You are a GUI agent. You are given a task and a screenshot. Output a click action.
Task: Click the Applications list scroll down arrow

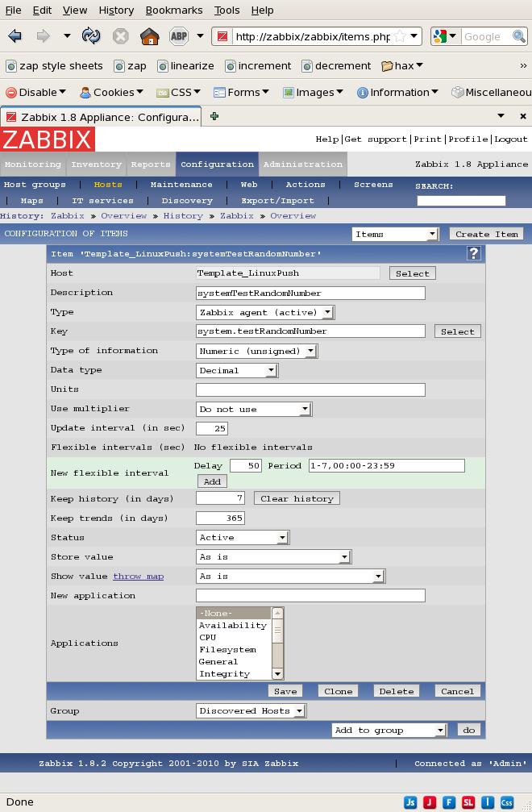277,674
